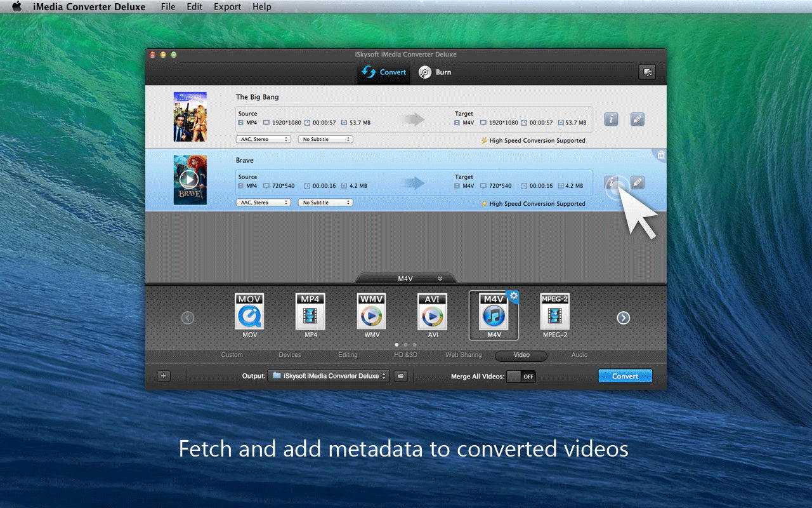This screenshot has height=508, width=812.
Task: Open the AAC, Stereo dropdown for The Big Bang
Action: coord(263,139)
